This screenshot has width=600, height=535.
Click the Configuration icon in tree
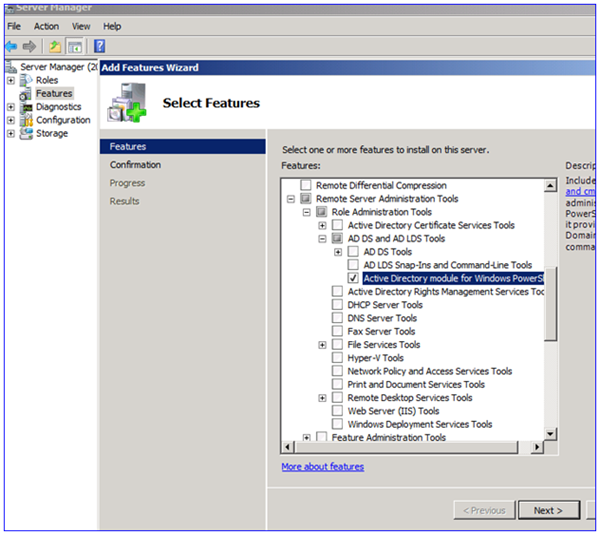[26, 120]
